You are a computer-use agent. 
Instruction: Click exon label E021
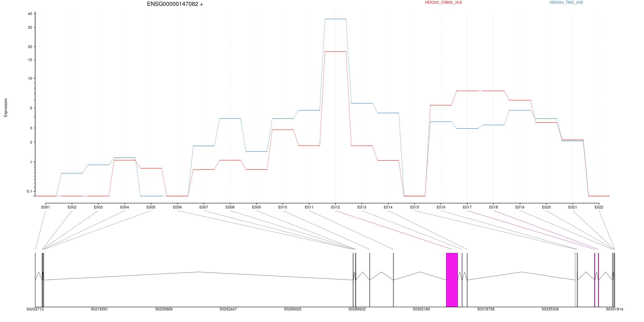[x=573, y=207]
